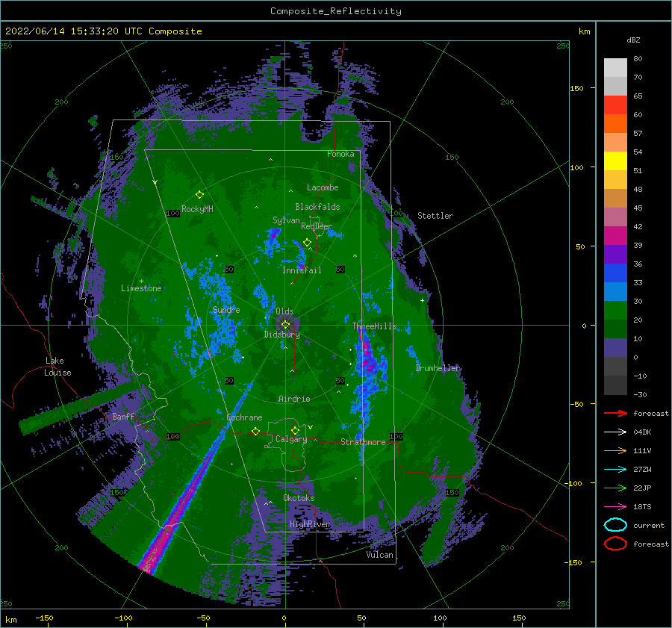Click the Drumheller label
Image resolution: width=672 pixels, height=628 pixels.
click(438, 368)
